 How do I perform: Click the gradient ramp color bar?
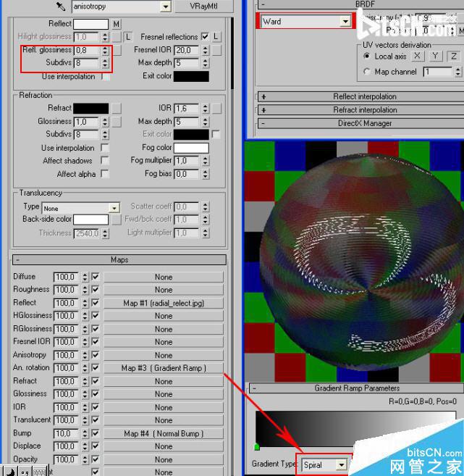coord(355,429)
